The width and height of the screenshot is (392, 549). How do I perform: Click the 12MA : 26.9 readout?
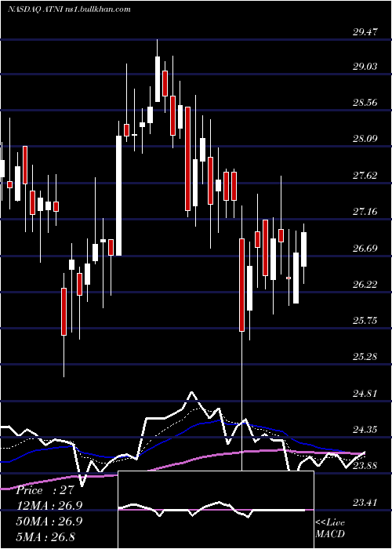49,506
